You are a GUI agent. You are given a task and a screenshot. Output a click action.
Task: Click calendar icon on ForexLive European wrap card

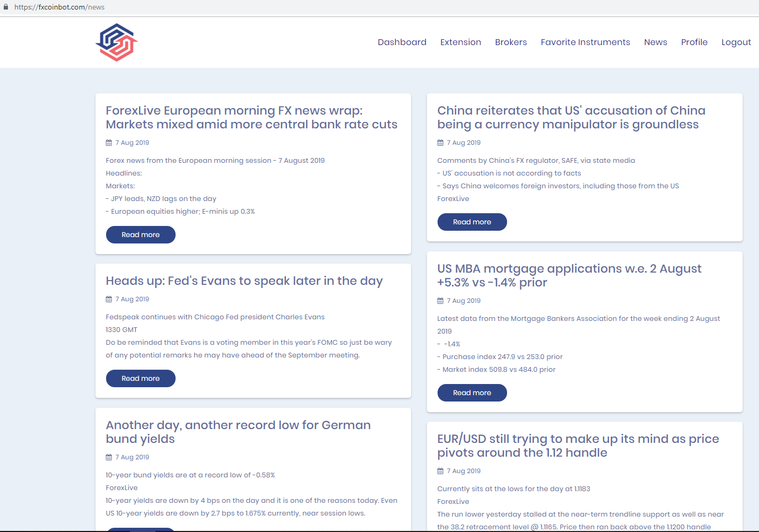click(109, 143)
